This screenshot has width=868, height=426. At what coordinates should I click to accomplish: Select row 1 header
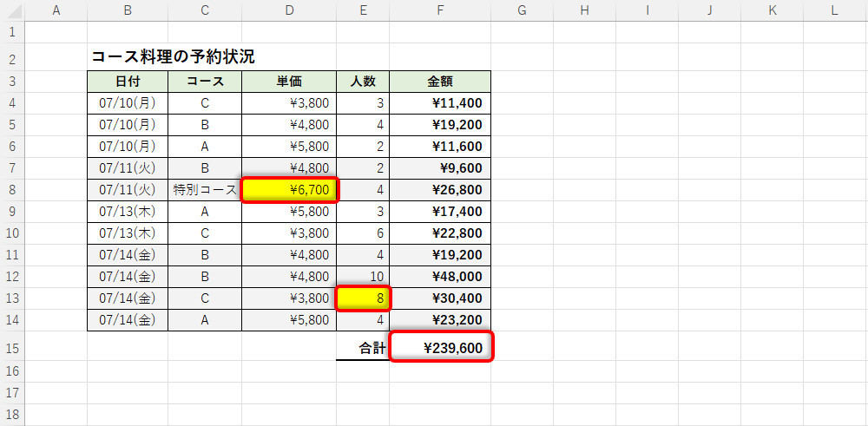tap(12, 32)
